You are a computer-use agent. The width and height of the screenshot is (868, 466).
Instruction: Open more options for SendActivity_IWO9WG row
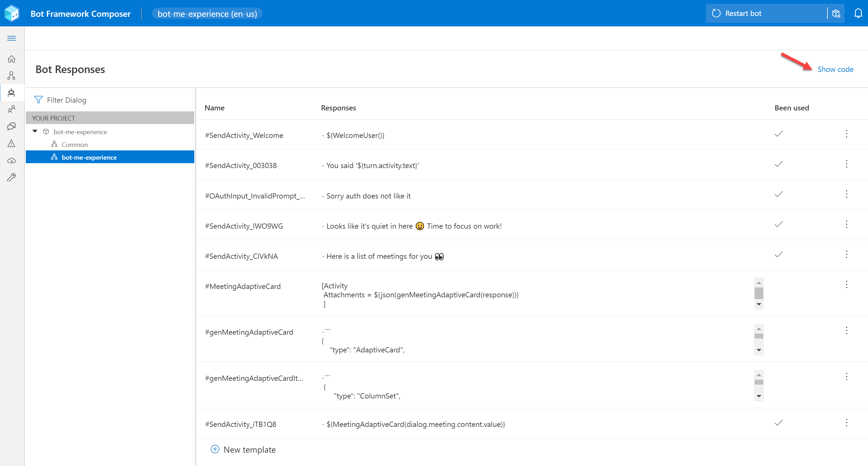(x=847, y=224)
